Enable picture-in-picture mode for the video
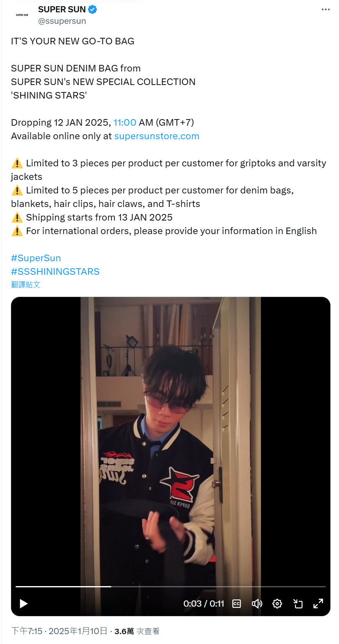This screenshot has width=339, height=644. point(297,603)
